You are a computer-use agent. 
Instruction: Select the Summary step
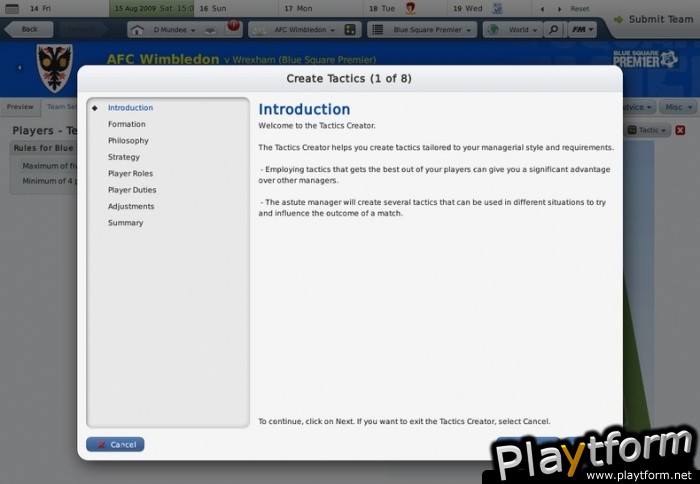pos(125,223)
